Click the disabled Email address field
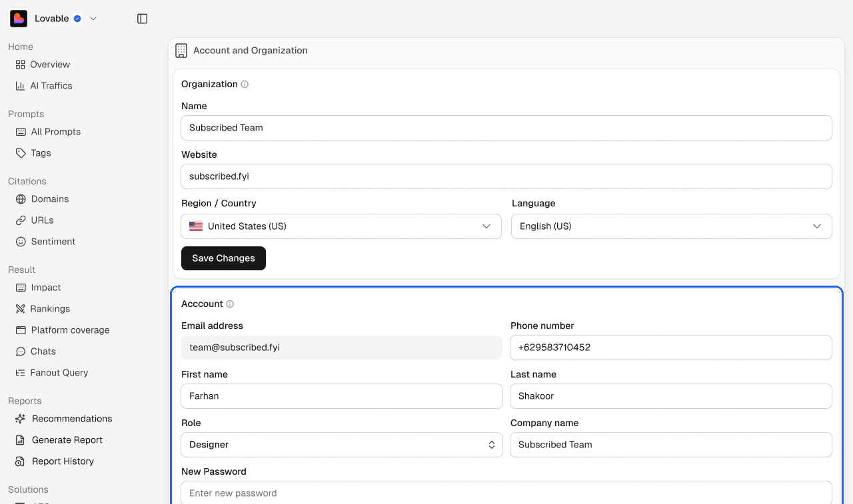 point(342,348)
